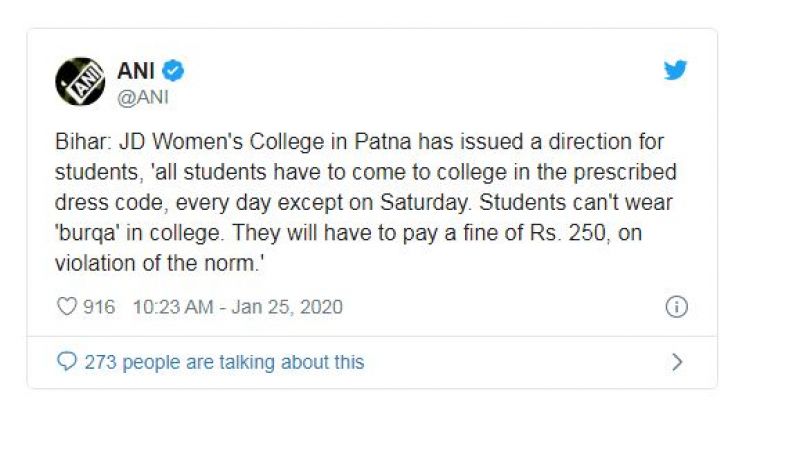Open the ANI display name link
Viewport: 800px width, 471px height.
coord(136,70)
